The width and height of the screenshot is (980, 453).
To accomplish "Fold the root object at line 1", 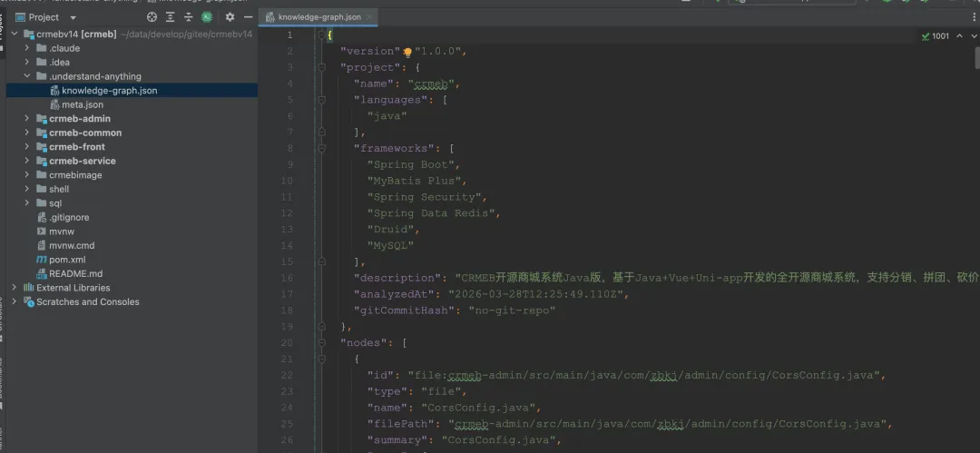I will (321, 35).
